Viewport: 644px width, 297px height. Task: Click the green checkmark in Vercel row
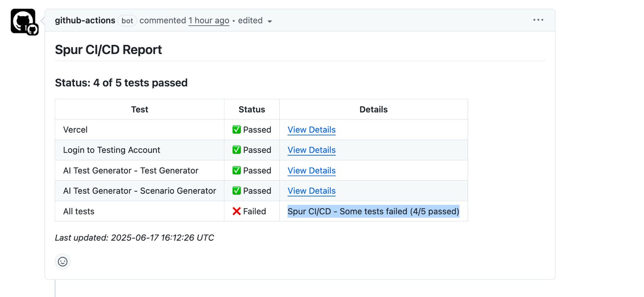click(x=237, y=130)
